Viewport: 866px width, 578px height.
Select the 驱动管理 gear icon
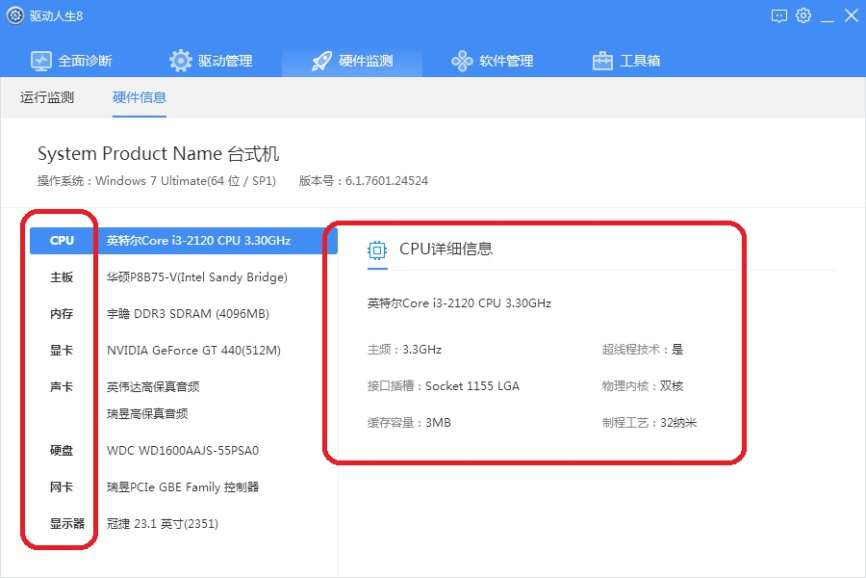(x=181, y=60)
